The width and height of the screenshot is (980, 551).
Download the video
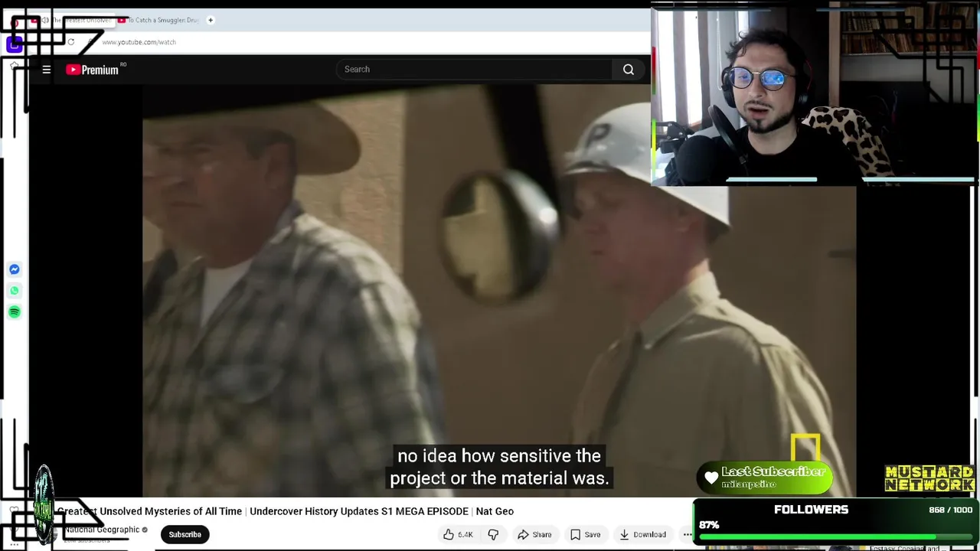642,534
